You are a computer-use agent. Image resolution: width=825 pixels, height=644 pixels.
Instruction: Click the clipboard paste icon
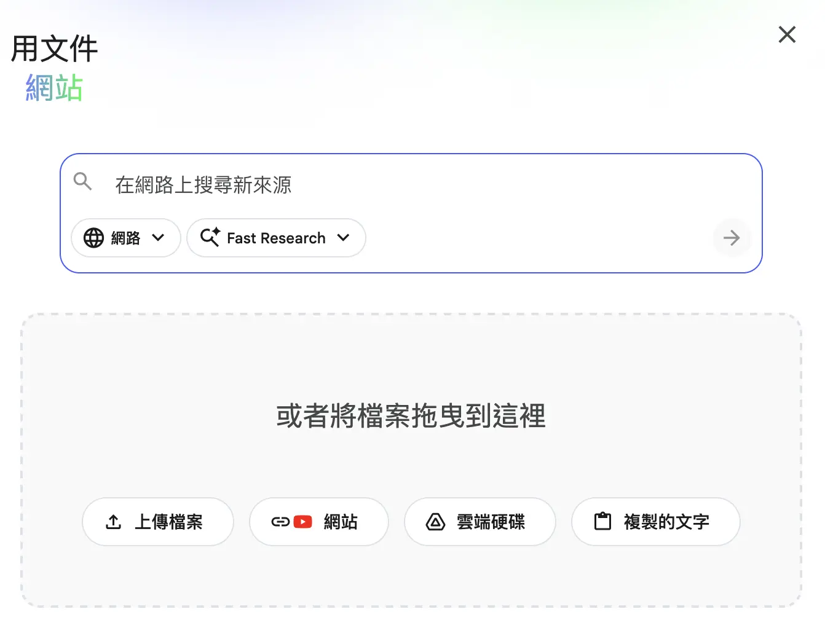(x=602, y=522)
